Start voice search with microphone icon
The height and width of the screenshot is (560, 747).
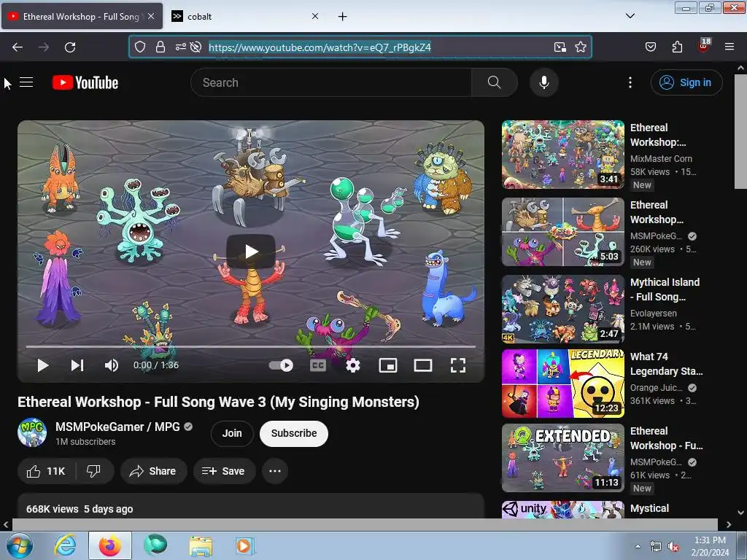click(x=544, y=82)
